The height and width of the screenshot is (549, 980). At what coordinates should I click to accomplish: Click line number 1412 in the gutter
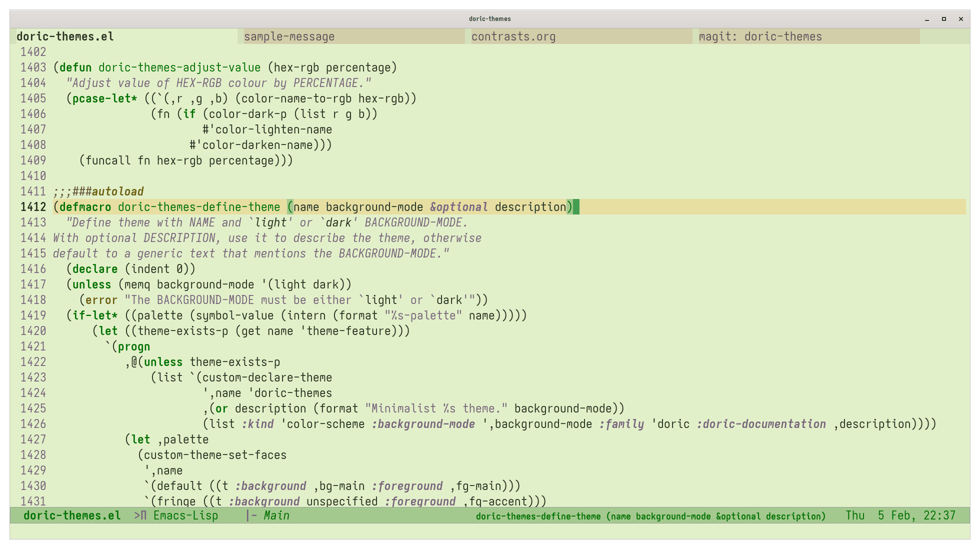point(33,207)
